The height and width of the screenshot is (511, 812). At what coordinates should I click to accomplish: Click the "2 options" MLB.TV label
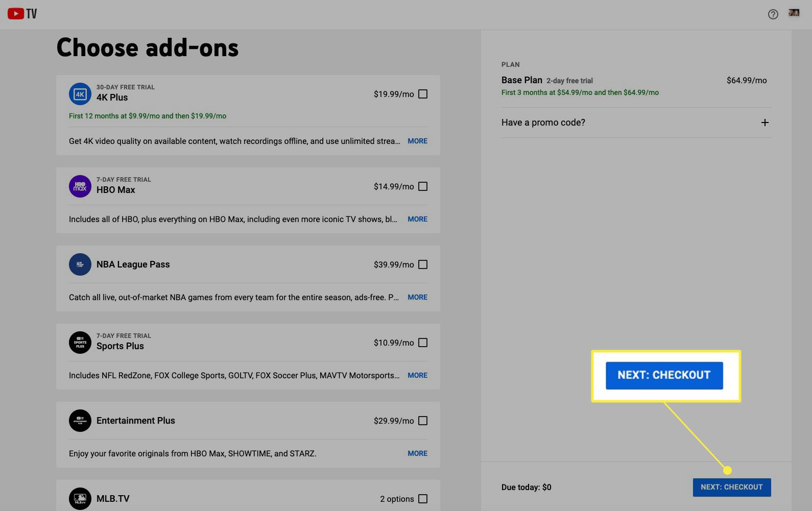(397, 499)
